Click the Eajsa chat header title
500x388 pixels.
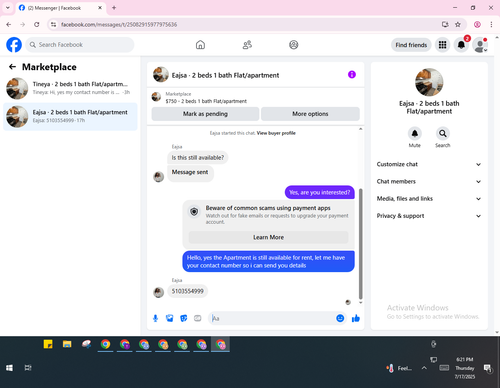click(225, 75)
